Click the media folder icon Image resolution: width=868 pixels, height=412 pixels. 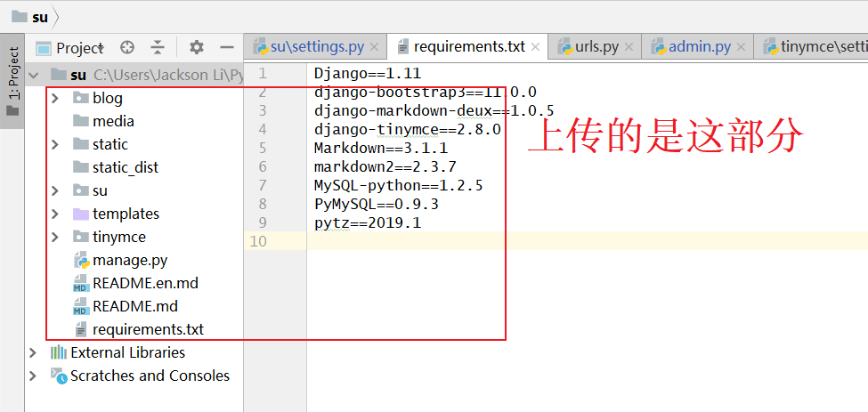pos(81,121)
